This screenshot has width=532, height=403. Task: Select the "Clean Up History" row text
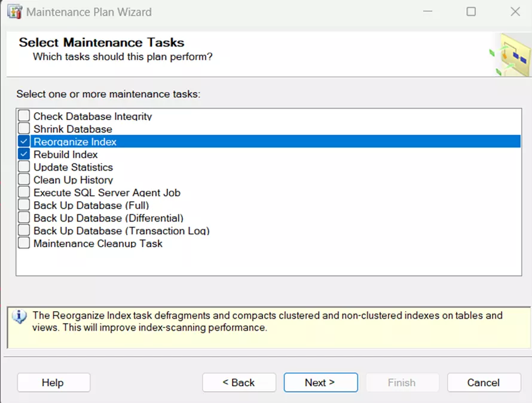(73, 180)
